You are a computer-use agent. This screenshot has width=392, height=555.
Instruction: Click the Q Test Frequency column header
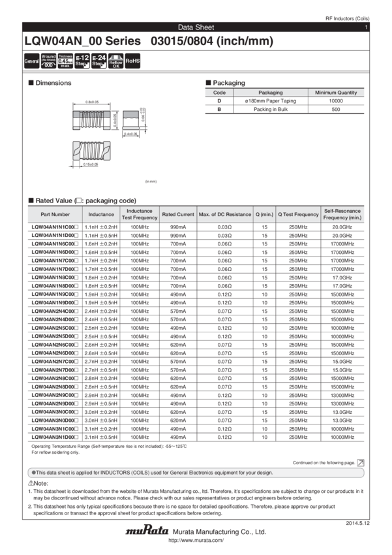click(298, 215)
